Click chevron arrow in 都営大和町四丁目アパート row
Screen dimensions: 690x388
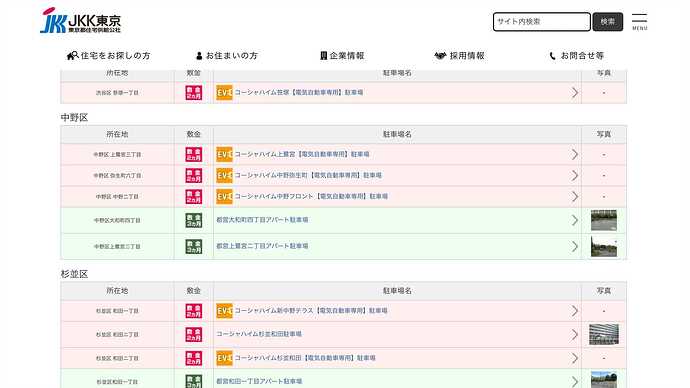tap(575, 220)
